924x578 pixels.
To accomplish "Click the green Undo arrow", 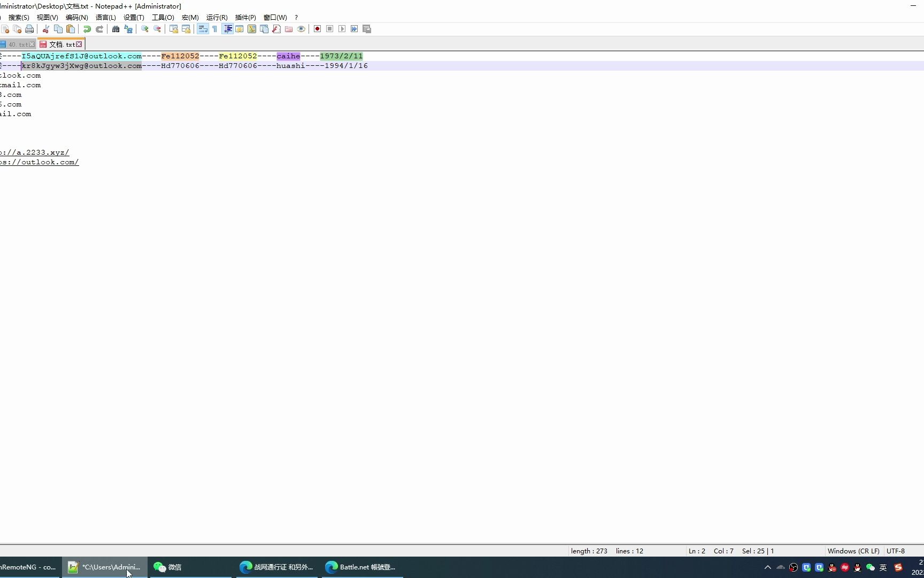I will 87,29.
